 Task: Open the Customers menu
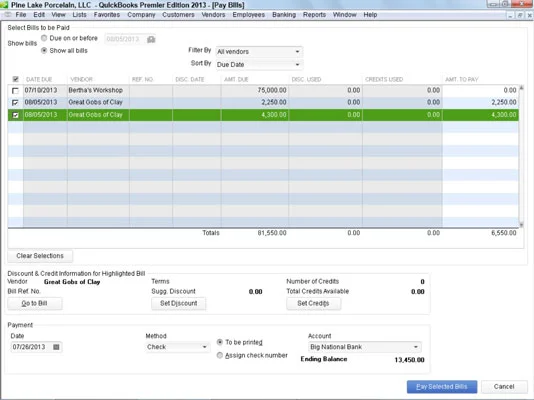click(178, 15)
